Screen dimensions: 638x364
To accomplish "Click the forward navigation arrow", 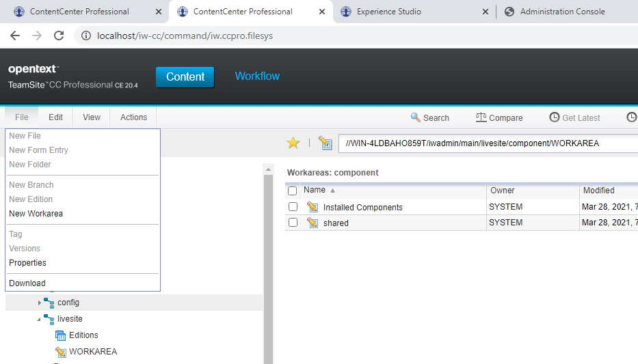I will coord(37,36).
